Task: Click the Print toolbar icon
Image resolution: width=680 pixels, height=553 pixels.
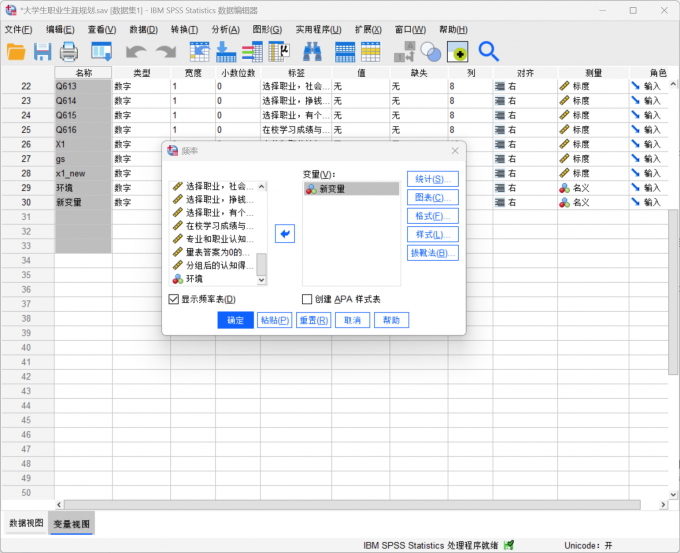Action: point(69,51)
